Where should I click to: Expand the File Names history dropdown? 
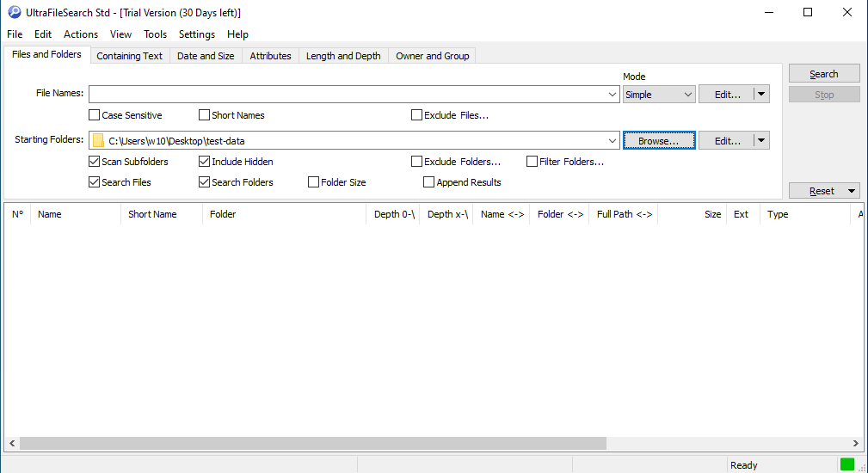613,95
